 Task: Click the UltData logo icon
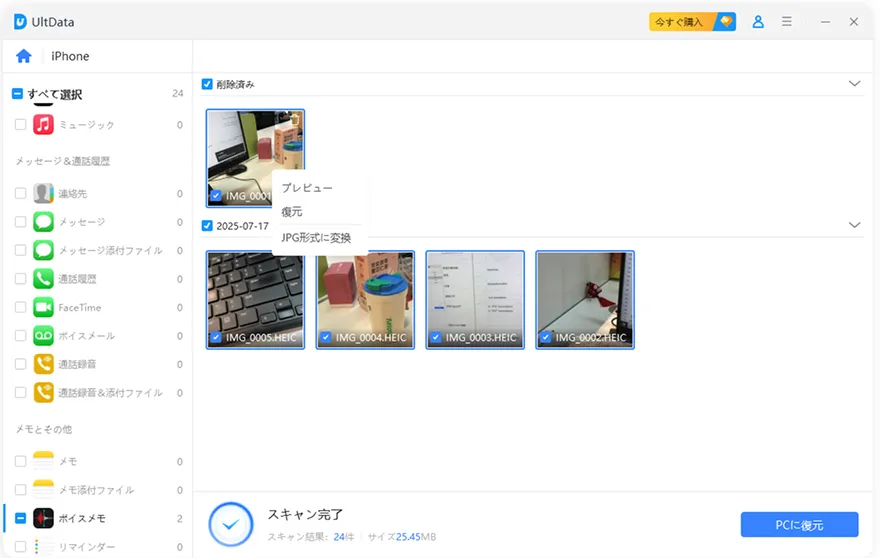[20, 22]
